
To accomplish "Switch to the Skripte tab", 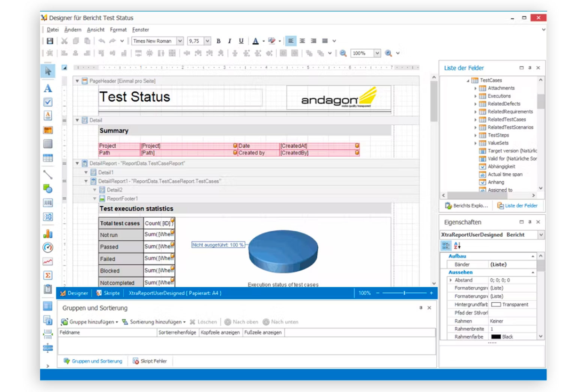I will tap(108, 293).
